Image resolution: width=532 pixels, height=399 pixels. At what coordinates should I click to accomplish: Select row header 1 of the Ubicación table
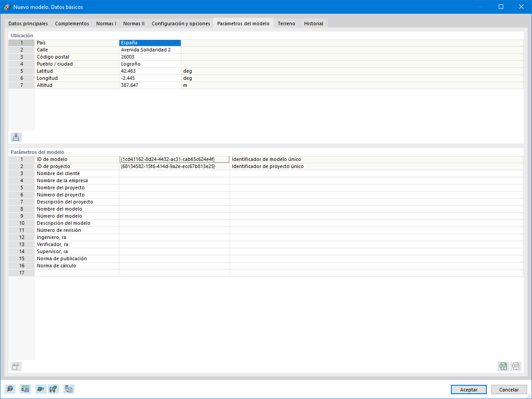point(21,43)
